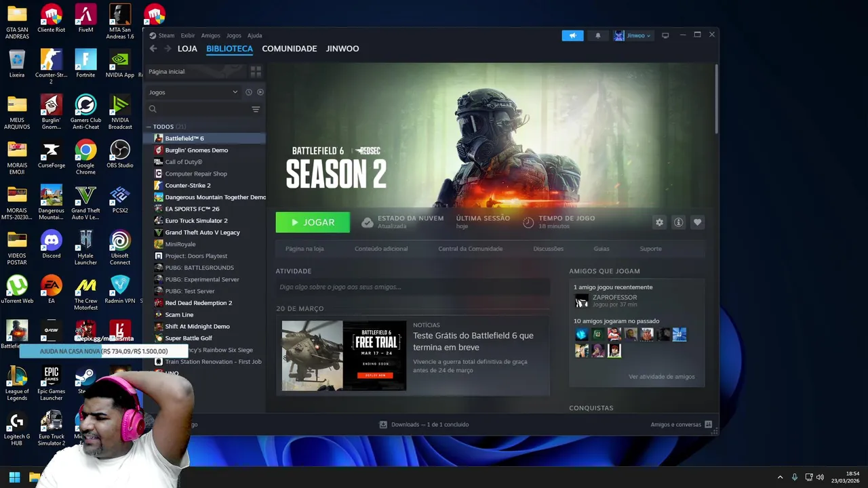The width and height of the screenshot is (868, 488).
Task: Open the League of Legends desktop icon
Action: coord(17,384)
